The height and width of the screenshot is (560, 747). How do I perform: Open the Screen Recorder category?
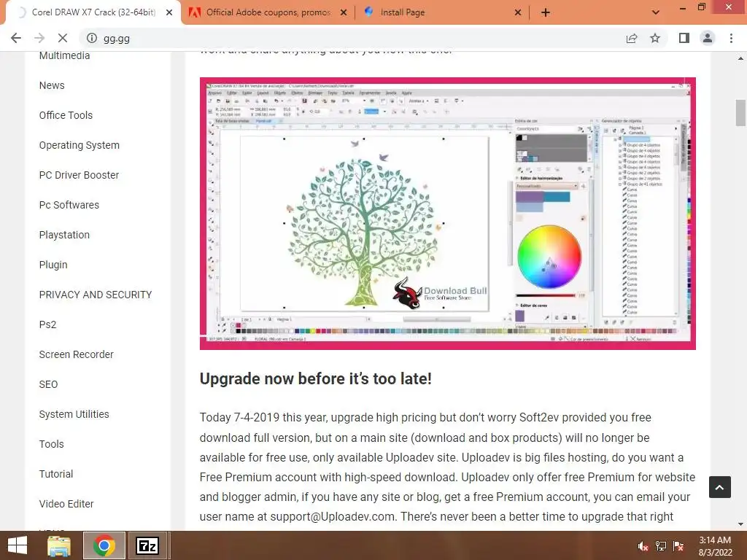(x=76, y=354)
